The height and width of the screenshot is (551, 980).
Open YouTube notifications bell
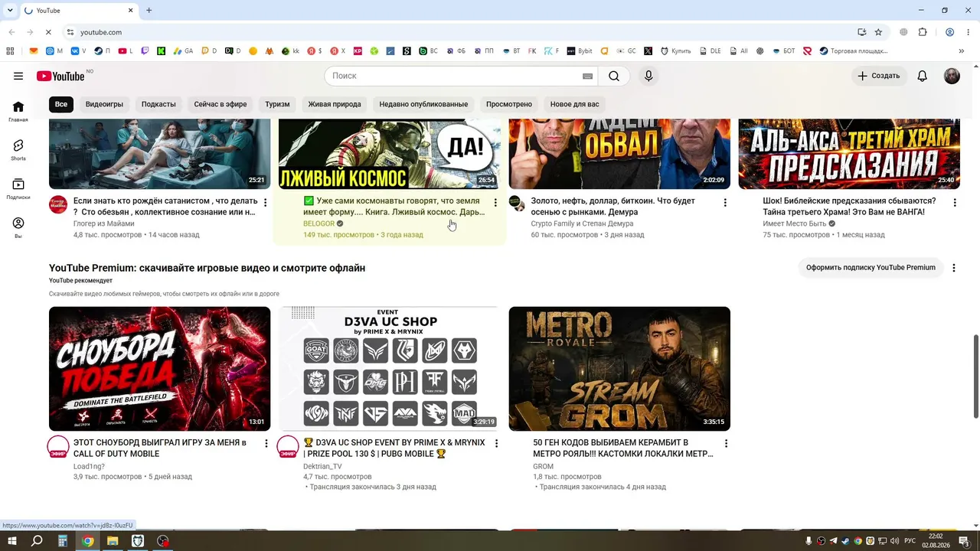923,76
